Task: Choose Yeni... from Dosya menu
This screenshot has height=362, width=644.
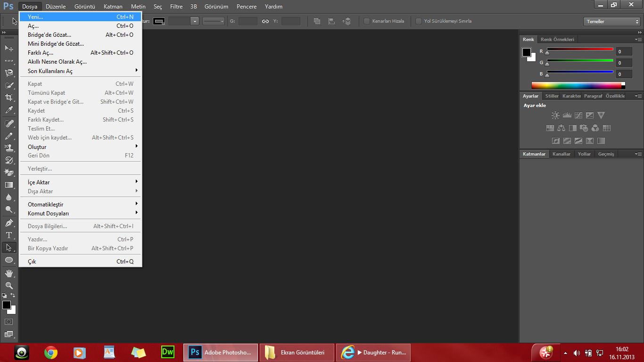Action: (80, 16)
